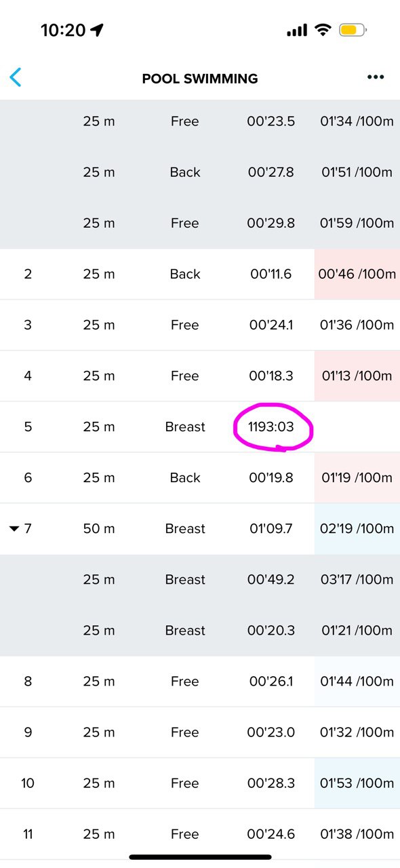Image resolution: width=400 pixels, height=868 pixels.
Task: Open the three-dot more options menu
Action: tap(376, 77)
